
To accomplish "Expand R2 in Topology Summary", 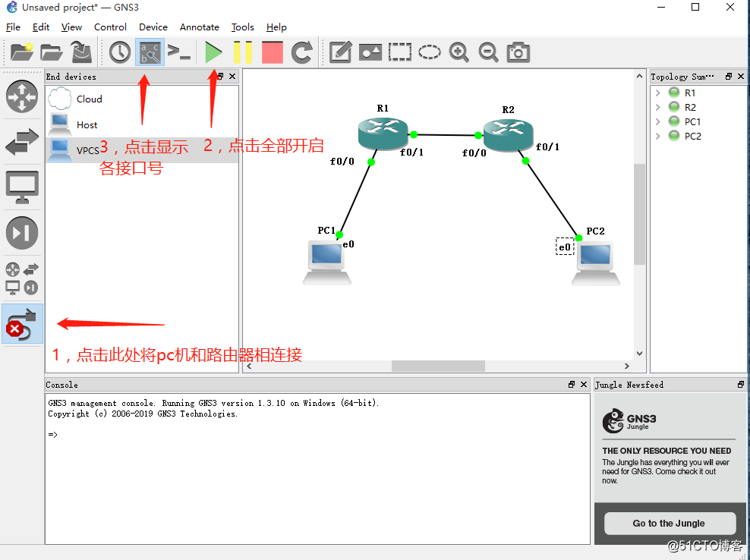I will click(658, 107).
